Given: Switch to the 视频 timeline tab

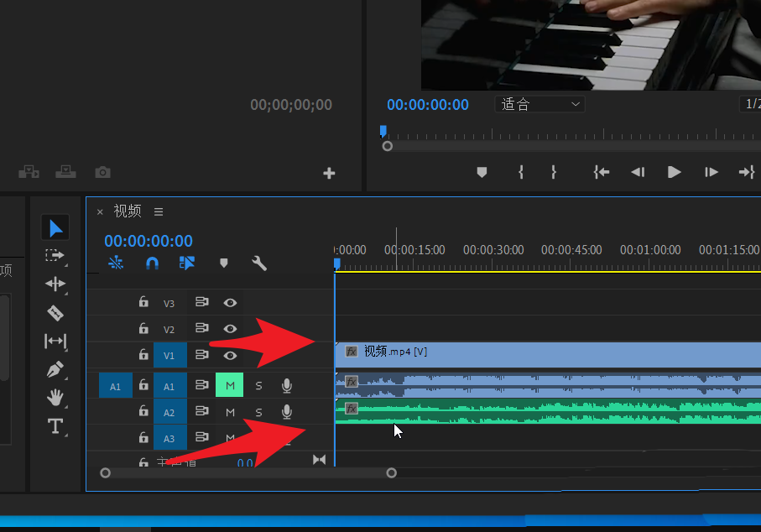Looking at the screenshot, I should [127, 211].
